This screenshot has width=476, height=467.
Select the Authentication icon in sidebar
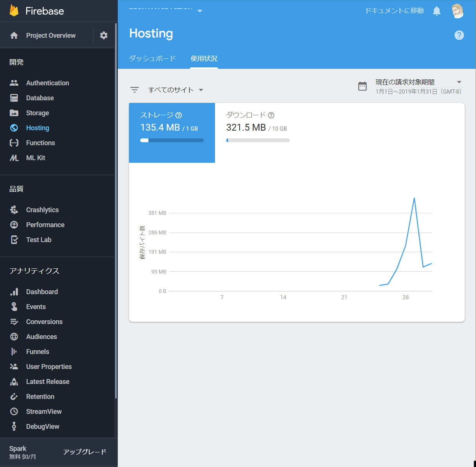[x=14, y=83]
